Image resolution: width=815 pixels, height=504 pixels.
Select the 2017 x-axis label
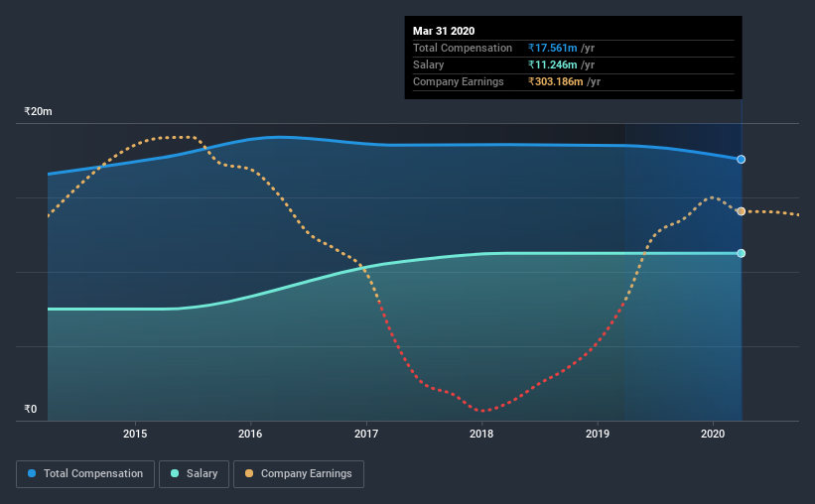366,434
